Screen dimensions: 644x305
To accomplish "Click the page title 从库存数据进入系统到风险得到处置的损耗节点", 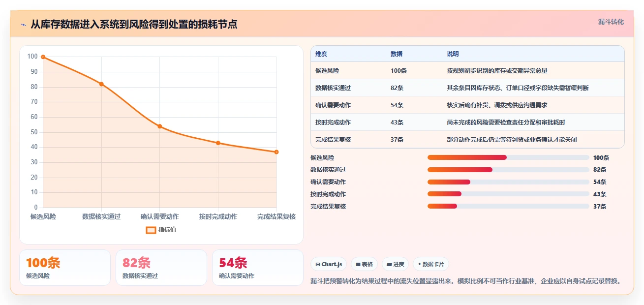I will click(134, 24).
